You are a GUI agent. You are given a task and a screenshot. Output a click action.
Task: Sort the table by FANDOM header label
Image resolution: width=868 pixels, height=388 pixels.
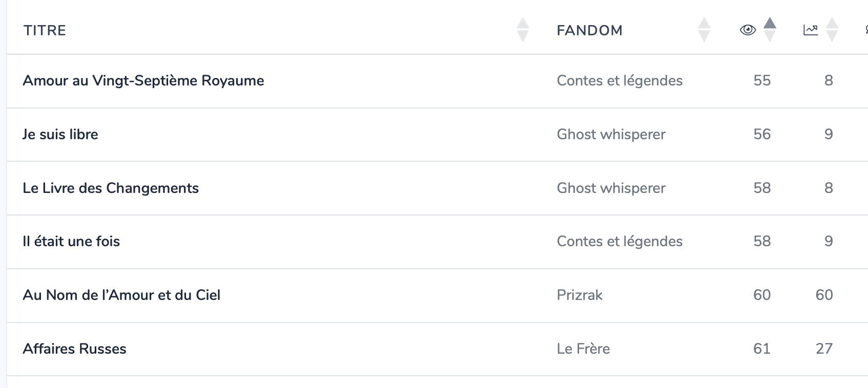tap(589, 31)
